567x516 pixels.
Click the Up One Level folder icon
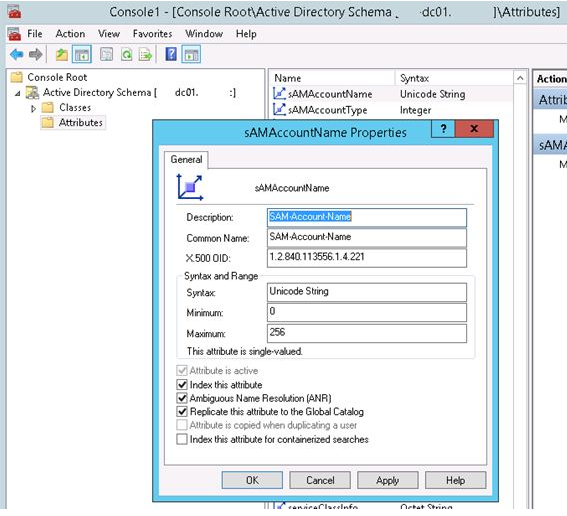[x=61, y=55]
